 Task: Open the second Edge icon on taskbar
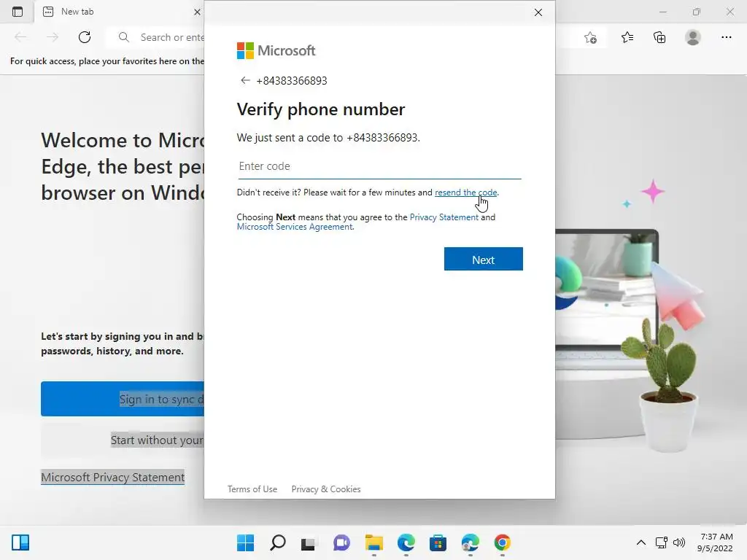[471, 542]
